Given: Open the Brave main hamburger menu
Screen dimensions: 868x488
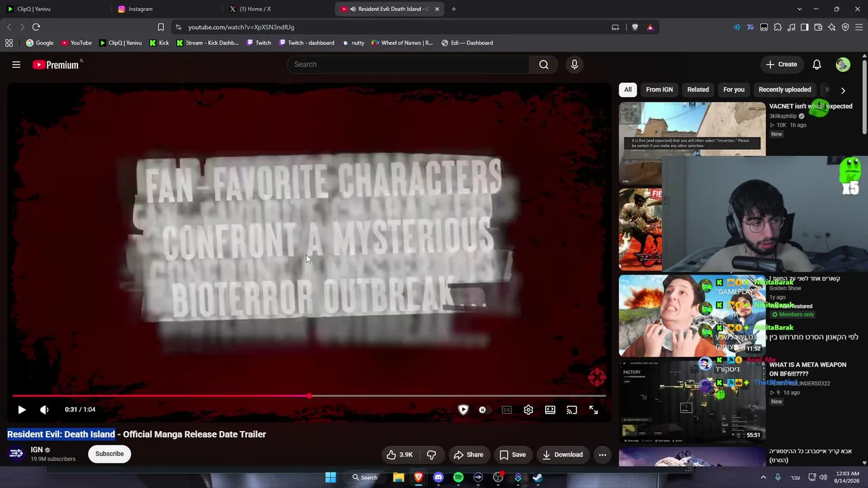Looking at the screenshot, I should (859, 27).
